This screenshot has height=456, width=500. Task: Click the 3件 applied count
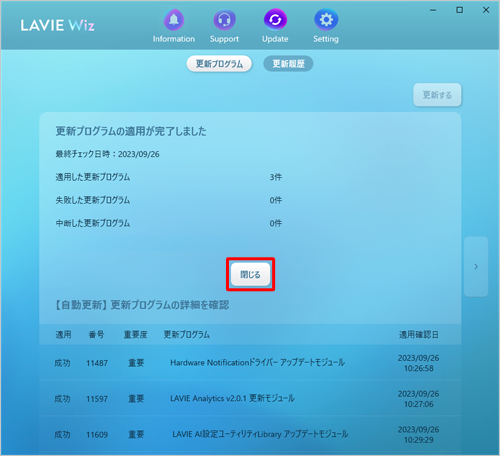276,177
